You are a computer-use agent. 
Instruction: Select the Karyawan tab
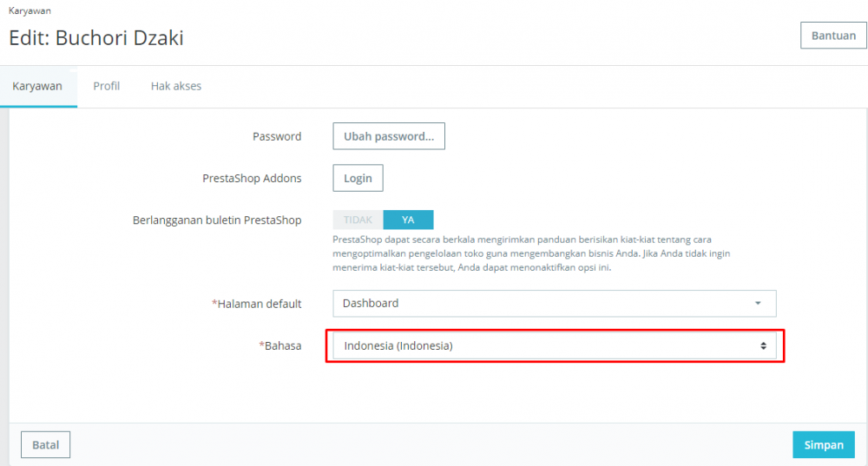(x=37, y=87)
